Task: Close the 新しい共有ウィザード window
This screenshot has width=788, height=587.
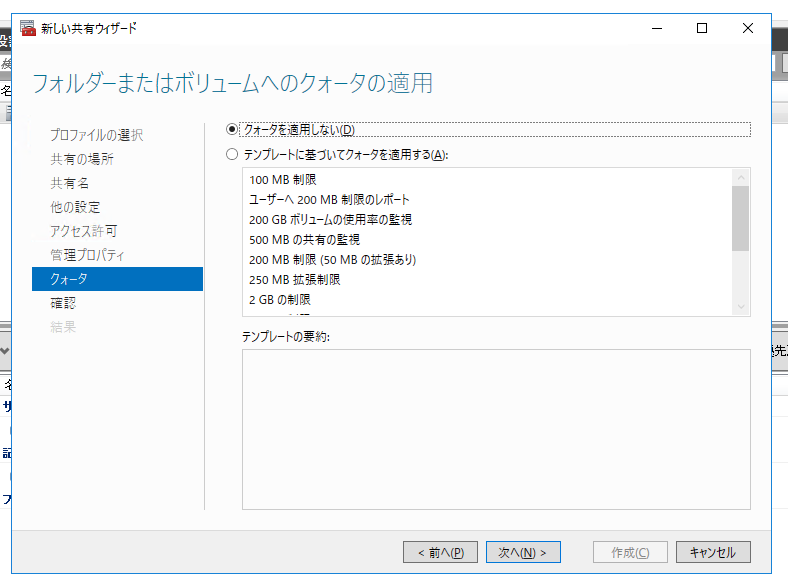Action: (x=748, y=28)
